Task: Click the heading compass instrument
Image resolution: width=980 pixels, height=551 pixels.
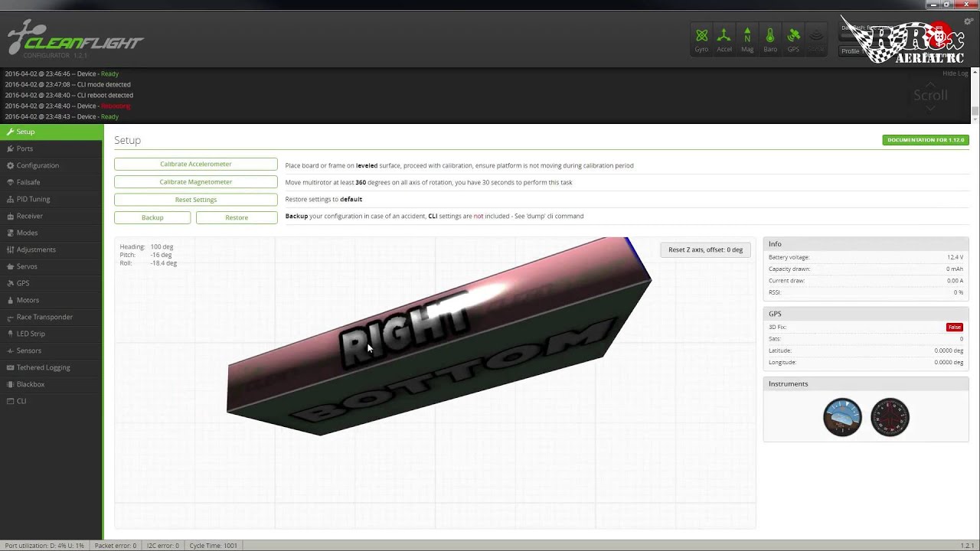Action: pyautogui.click(x=890, y=417)
